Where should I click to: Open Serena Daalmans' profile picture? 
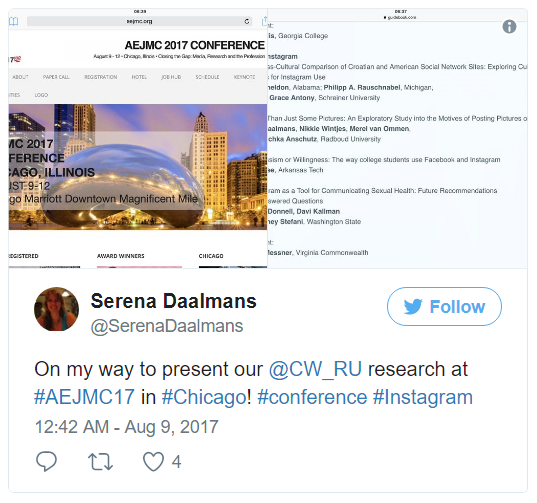click(x=57, y=309)
